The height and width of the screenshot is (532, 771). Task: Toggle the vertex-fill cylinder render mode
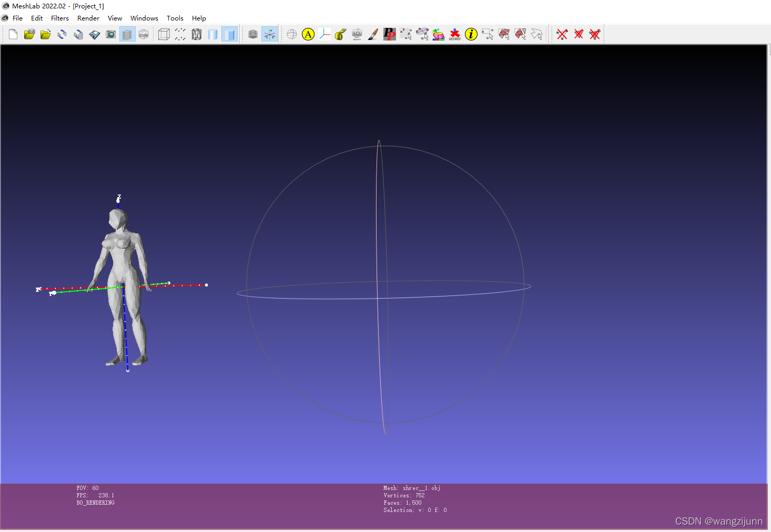pos(213,34)
